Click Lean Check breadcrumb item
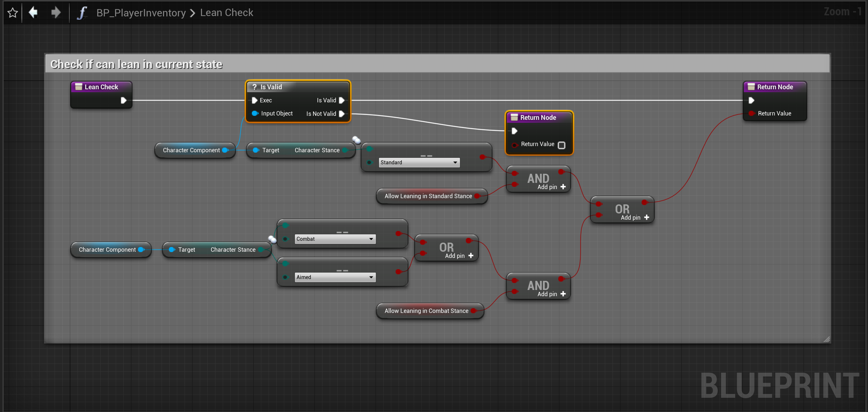 tap(226, 13)
